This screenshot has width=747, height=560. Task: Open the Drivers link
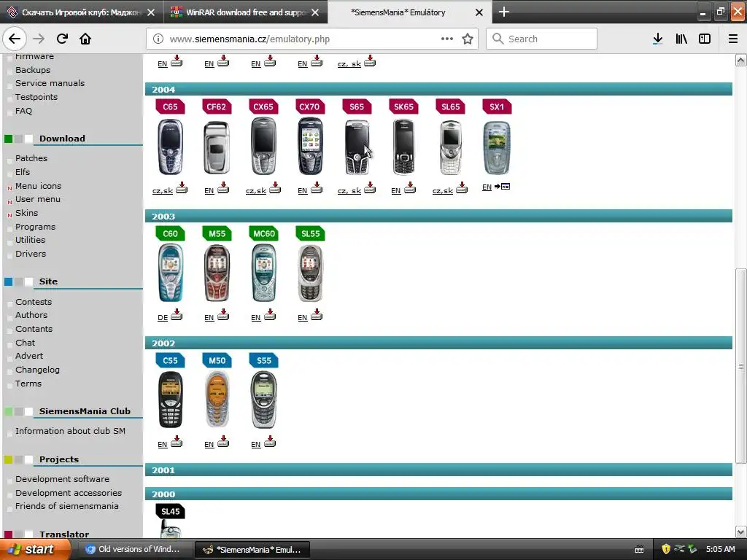coord(31,254)
